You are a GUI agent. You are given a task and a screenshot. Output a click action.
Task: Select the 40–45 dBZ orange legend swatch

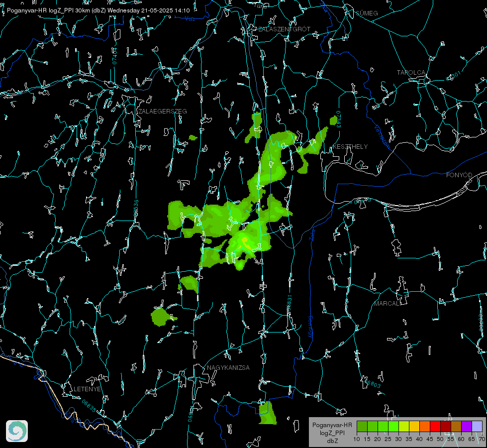[x=425, y=426]
